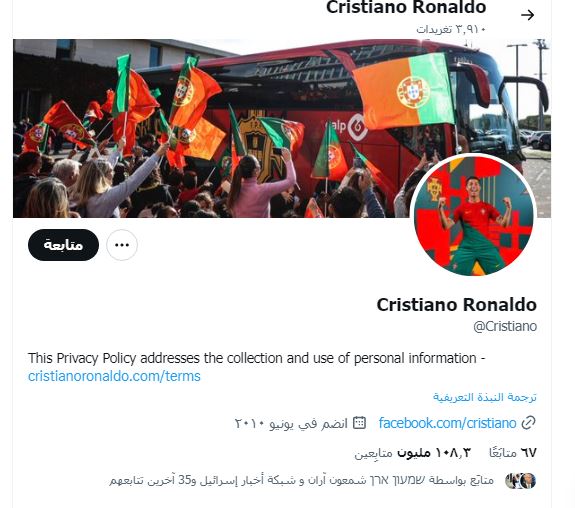The height and width of the screenshot is (508, 575).
Task: Open the facebook.com/cristiano link
Action: click(x=447, y=423)
